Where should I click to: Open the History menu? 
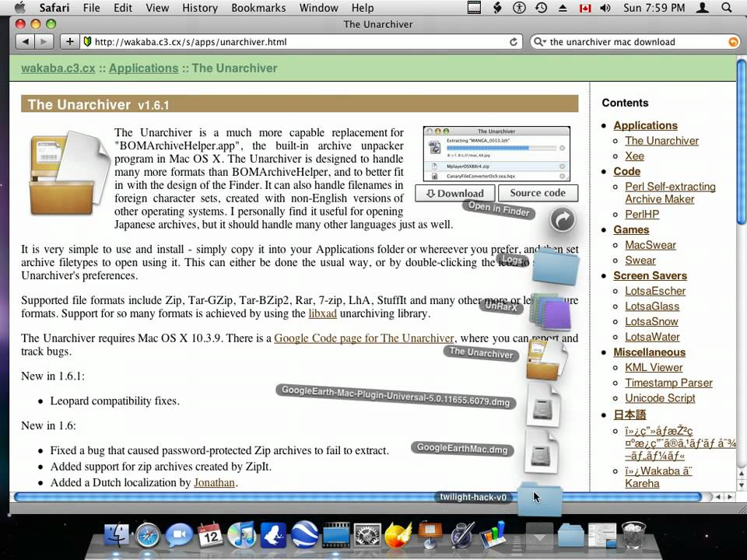tap(200, 8)
